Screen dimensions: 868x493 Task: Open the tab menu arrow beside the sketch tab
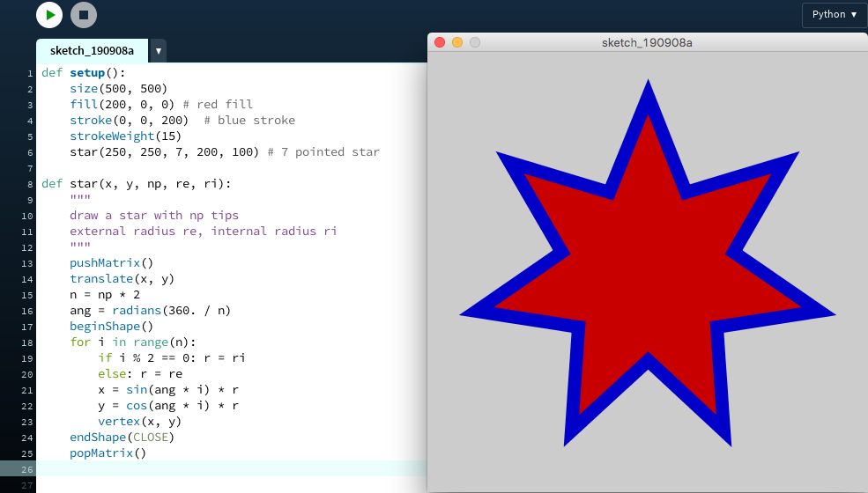click(x=159, y=51)
